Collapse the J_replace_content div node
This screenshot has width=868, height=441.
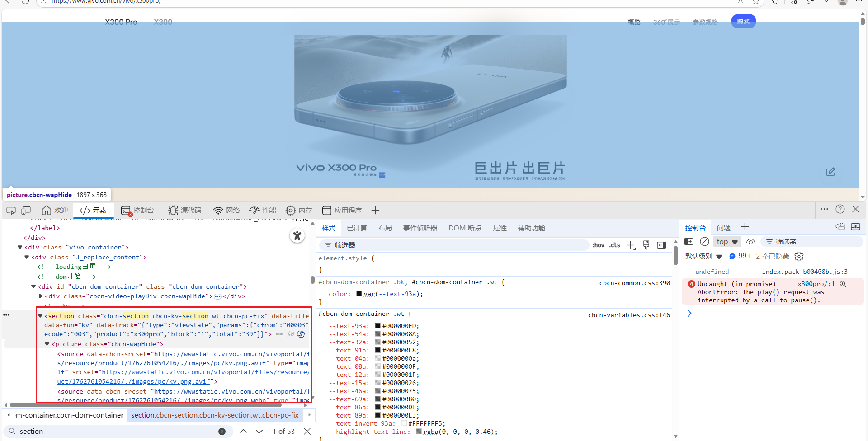[27, 257]
